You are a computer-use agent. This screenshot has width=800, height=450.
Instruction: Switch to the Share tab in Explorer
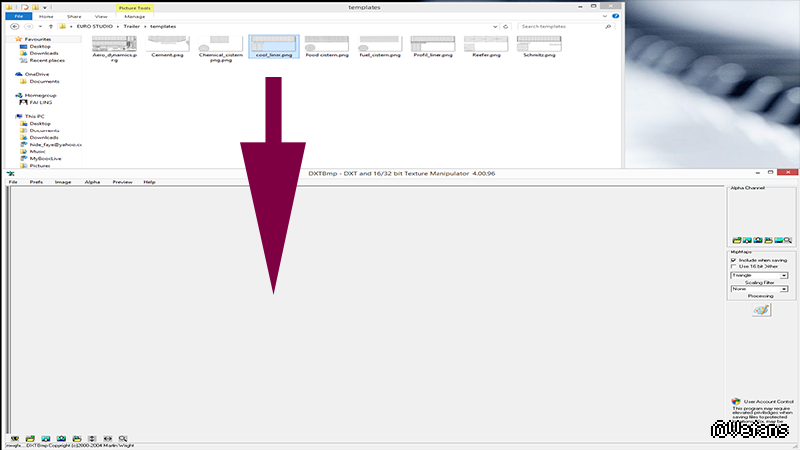(74, 16)
